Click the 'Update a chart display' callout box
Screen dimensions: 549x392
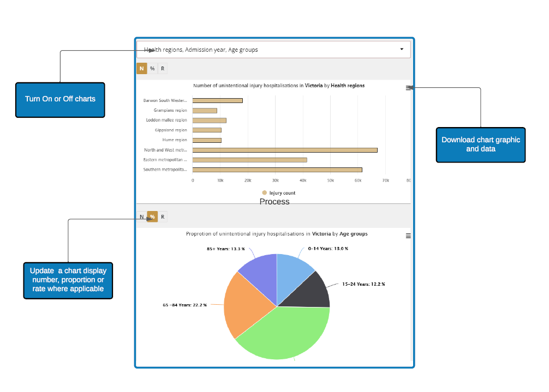pyautogui.click(x=68, y=280)
